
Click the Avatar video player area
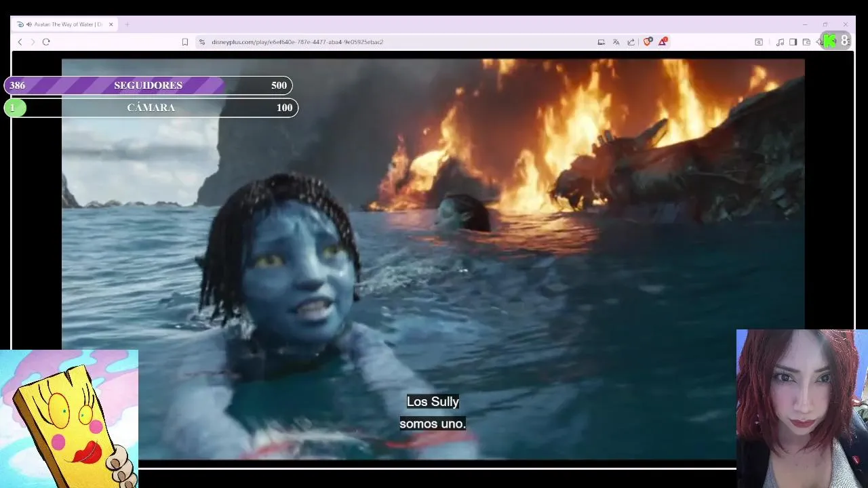(433, 260)
